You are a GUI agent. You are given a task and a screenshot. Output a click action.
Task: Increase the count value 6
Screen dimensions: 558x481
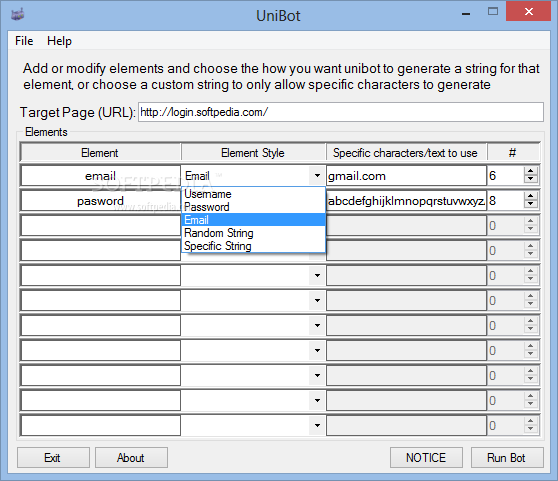click(530, 171)
